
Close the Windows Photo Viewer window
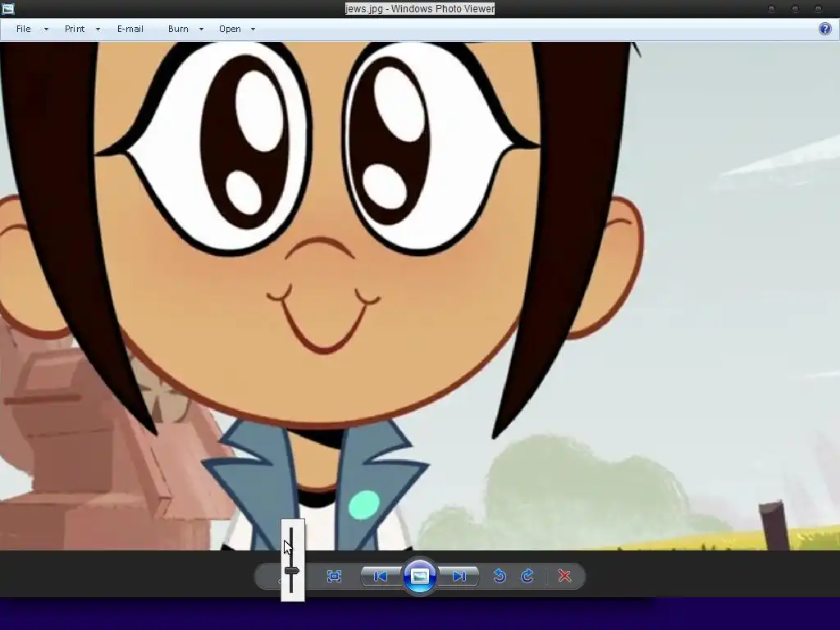818,8
